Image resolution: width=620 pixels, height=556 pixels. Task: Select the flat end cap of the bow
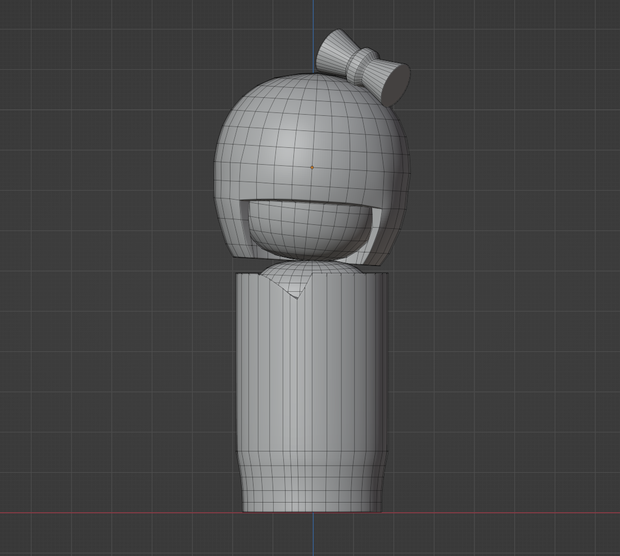pyautogui.click(x=397, y=85)
